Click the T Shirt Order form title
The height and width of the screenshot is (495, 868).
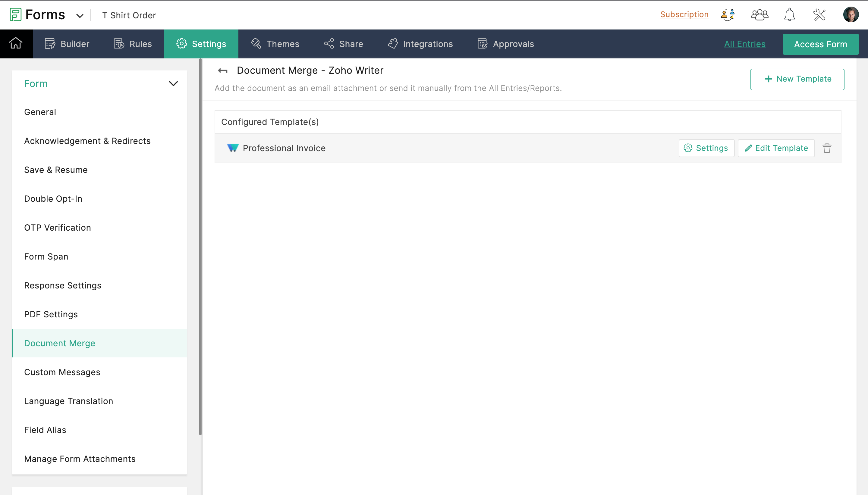(129, 15)
